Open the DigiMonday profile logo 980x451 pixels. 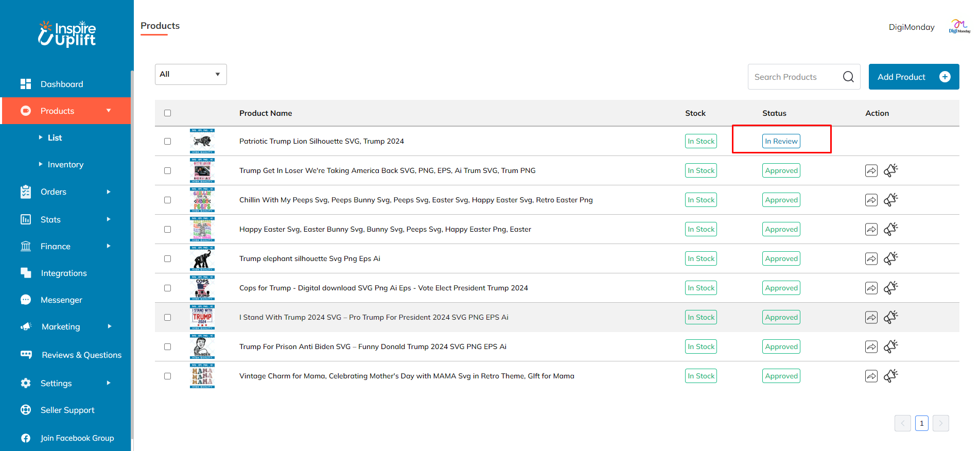[959, 27]
